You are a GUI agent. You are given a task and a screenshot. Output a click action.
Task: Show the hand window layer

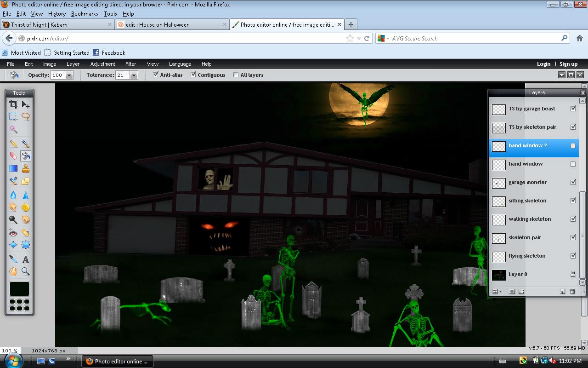coord(573,164)
